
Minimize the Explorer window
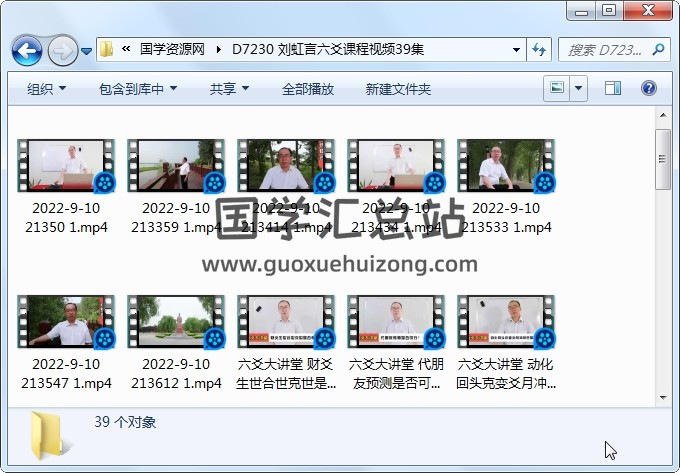[x=581, y=11]
